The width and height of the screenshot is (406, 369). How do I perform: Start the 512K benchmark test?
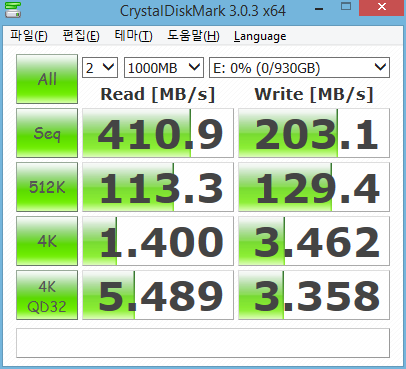click(x=47, y=187)
